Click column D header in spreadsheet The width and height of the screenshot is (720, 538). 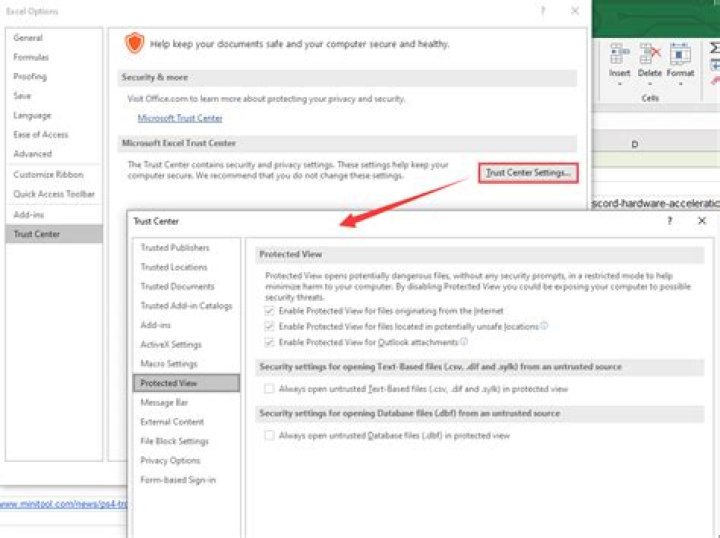click(x=634, y=145)
